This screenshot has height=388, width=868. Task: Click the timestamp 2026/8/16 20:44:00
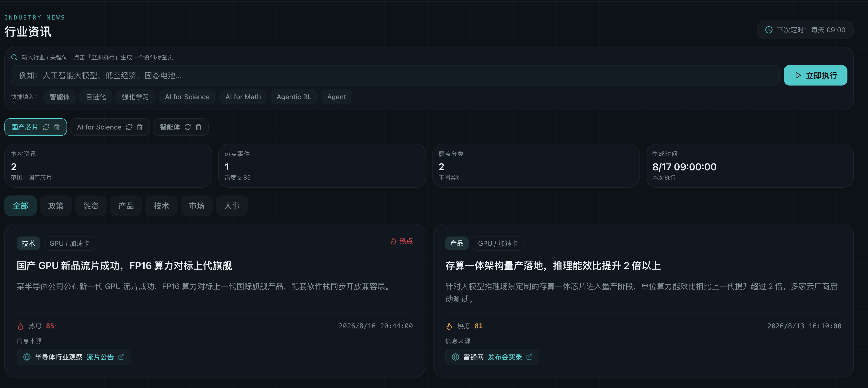pos(376,326)
